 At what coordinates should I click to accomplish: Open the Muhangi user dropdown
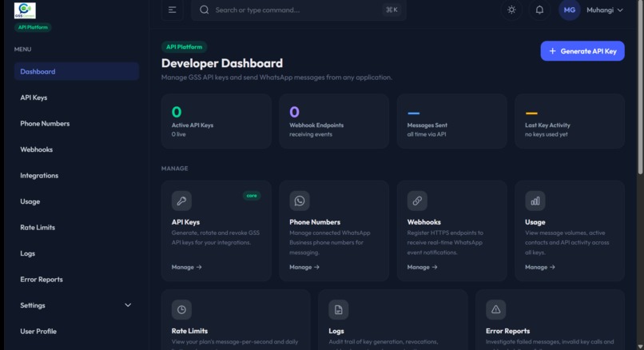click(x=605, y=10)
